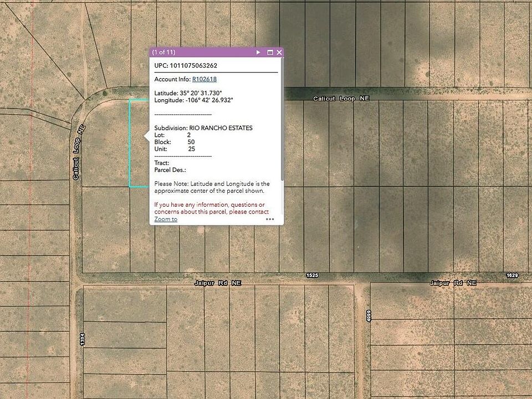Click the Parcel Des.: label
This screenshot has width=532, height=399.
[x=170, y=170]
